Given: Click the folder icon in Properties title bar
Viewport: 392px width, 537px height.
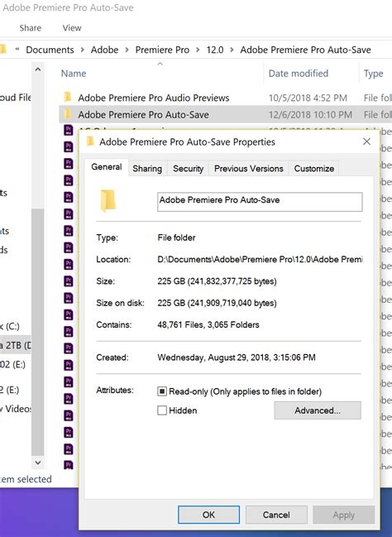Looking at the screenshot, I should coord(90,141).
